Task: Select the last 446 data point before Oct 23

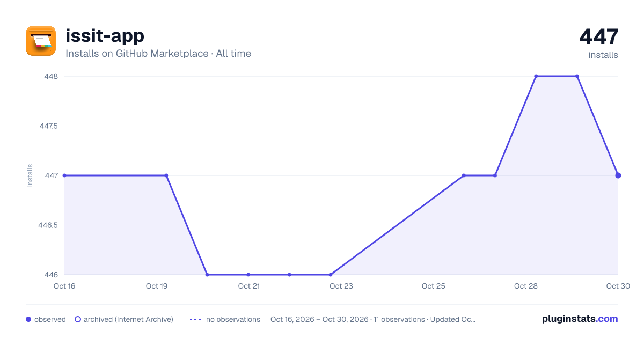Action: point(331,275)
